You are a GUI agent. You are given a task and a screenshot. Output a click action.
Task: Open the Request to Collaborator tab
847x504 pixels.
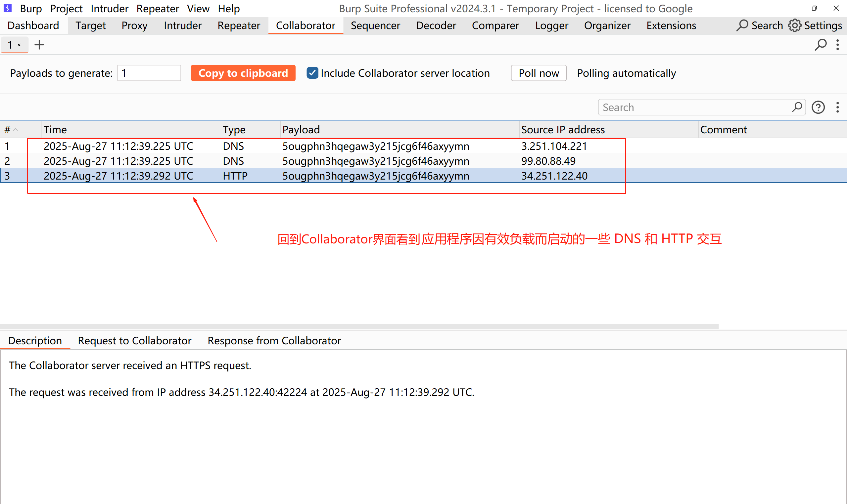[135, 341]
